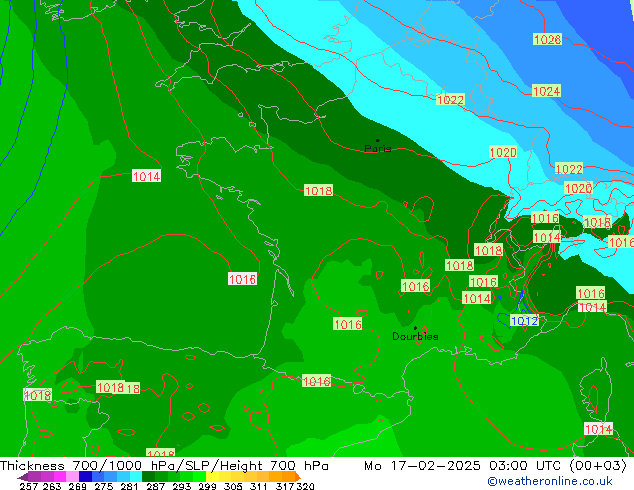Click the 'Mo 17-02-2025 03:00 UTC' timestamp
The height and width of the screenshot is (490, 634).
tap(462, 466)
